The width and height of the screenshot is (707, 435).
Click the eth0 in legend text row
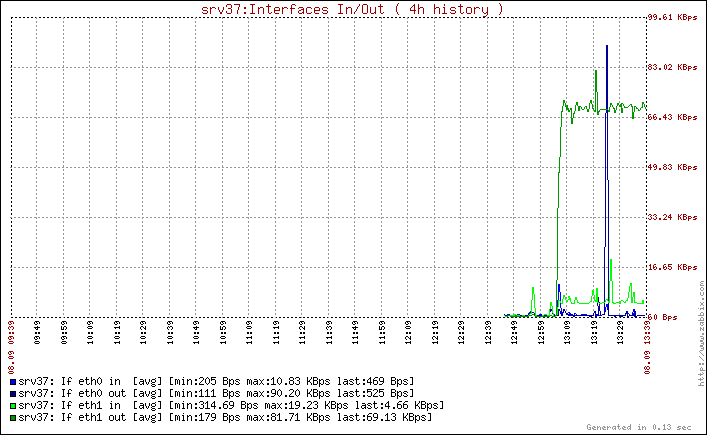(x=216, y=382)
